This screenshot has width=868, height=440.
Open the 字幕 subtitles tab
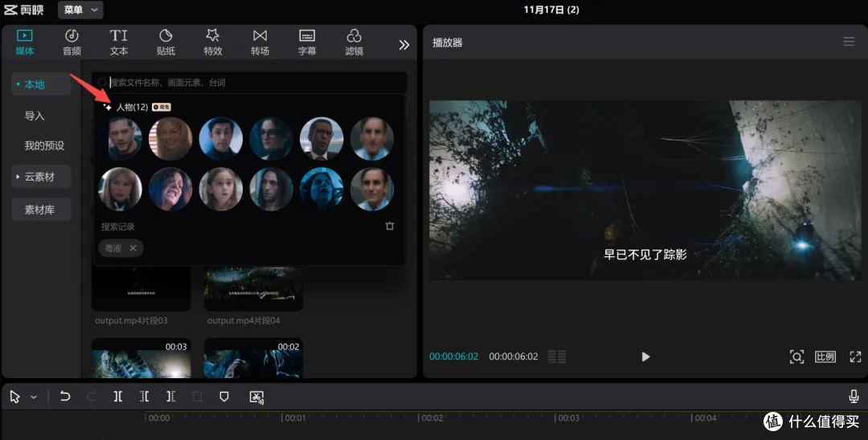pyautogui.click(x=307, y=43)
